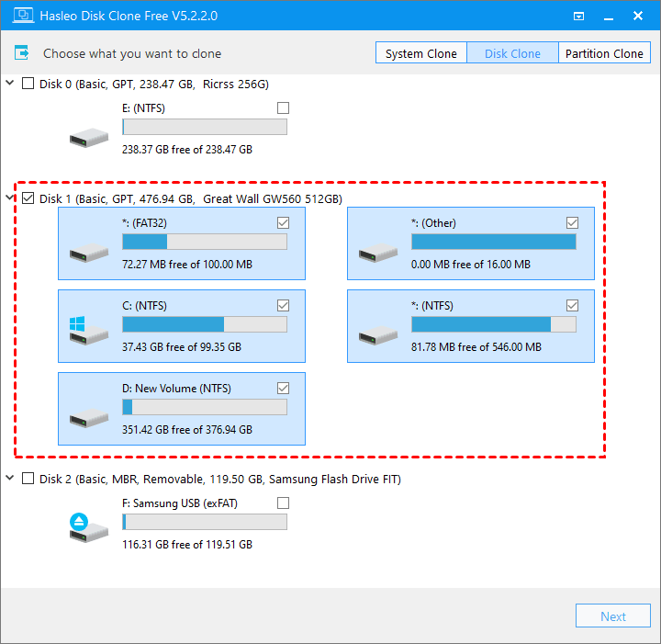Click the FAT32 partition drive icon
661x644 pixels.
tap(88, 253)
